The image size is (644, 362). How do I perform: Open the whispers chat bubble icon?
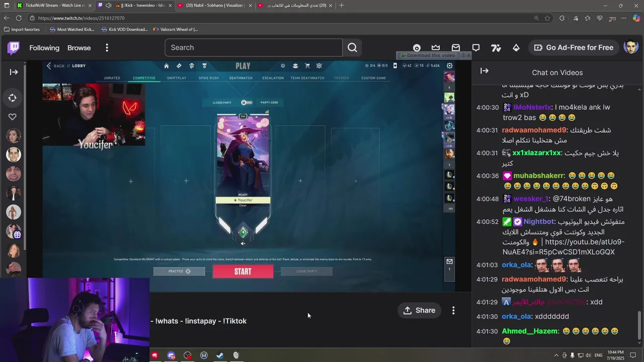click(475, 48)
